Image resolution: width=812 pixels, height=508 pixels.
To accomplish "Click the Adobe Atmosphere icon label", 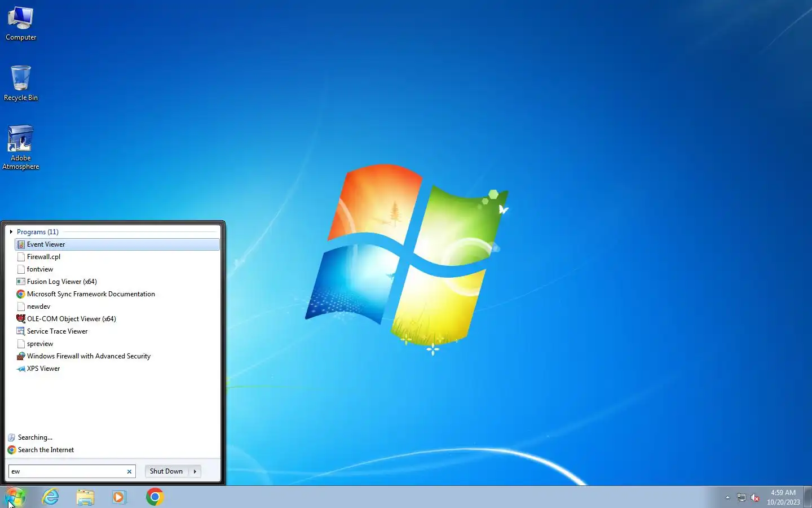I will pos(21,163).
